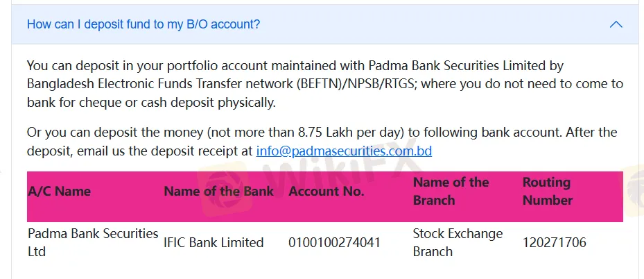Image resolution: width=644 pixels, height=279 pixels.
Task: Click the 'Padma Bank Securities Ltd' cell
Action: [92, 242]
